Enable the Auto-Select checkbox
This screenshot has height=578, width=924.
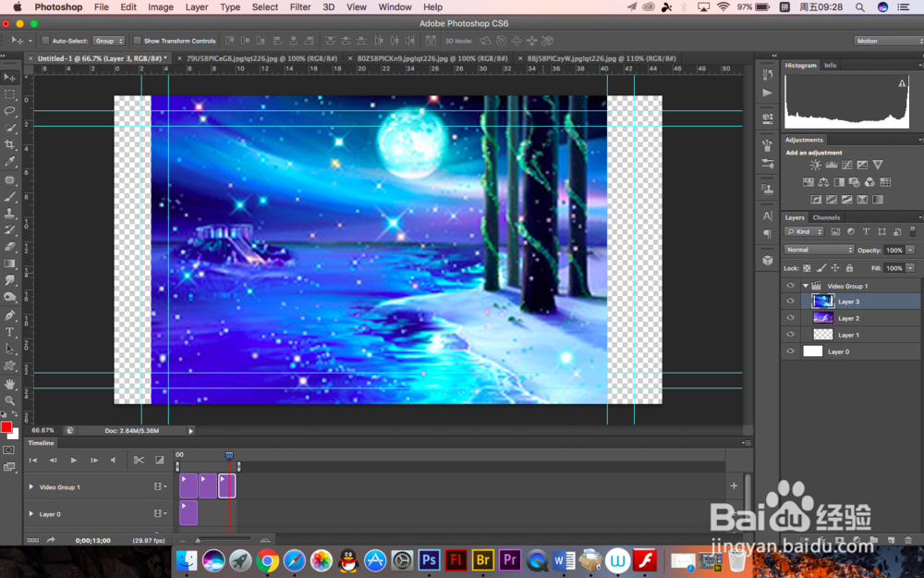(45, 41)
